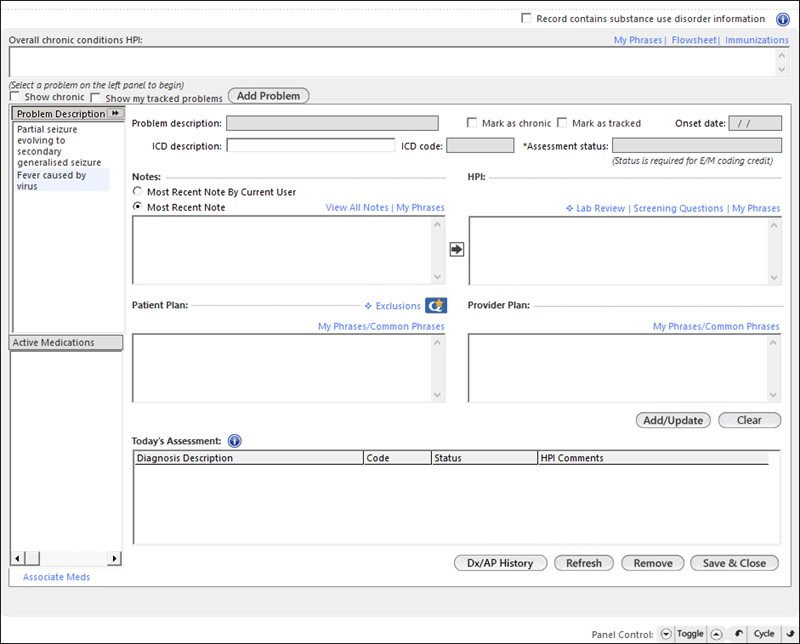Click the medications list horizontal scrollbar right arrow
Viewport: 800px width, 644px height.
click(115, 558)
